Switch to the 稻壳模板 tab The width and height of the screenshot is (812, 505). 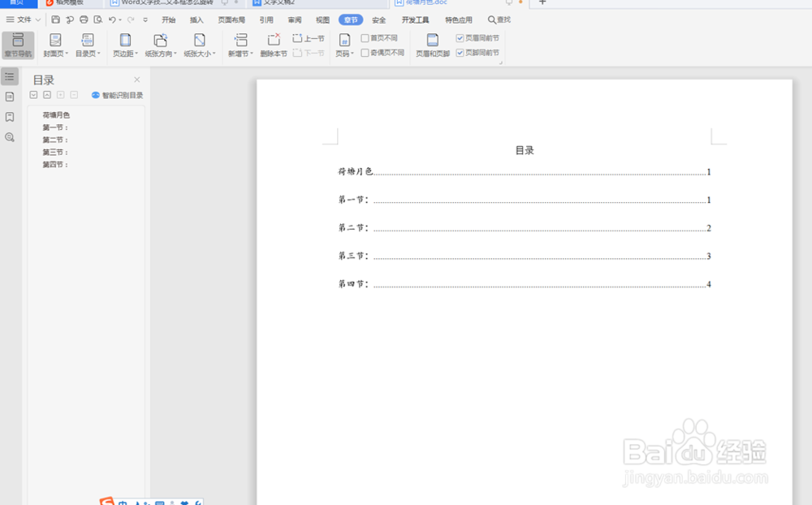coord(69,2)
